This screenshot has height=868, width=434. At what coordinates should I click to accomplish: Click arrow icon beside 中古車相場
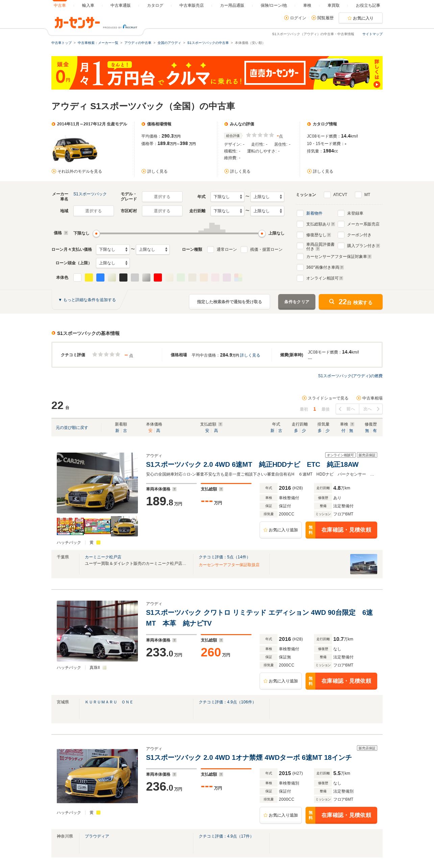(x=359, y=398)
